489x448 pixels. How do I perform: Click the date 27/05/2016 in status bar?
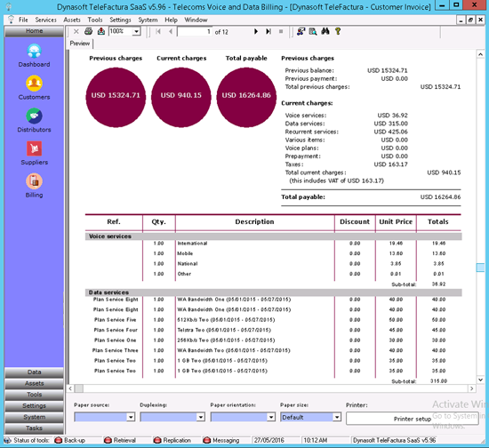pyautogui.click(x=269, y=440)
